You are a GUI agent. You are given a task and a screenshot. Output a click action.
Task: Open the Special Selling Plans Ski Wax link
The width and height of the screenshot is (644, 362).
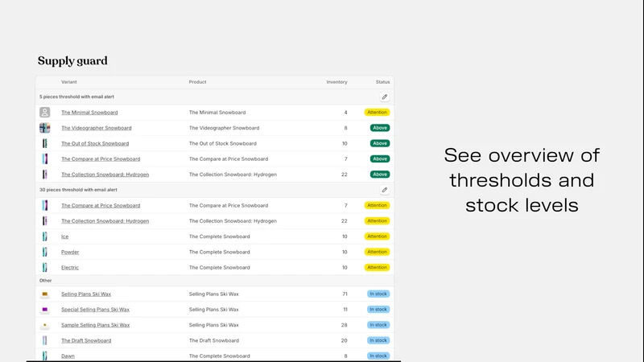[95, 310]
